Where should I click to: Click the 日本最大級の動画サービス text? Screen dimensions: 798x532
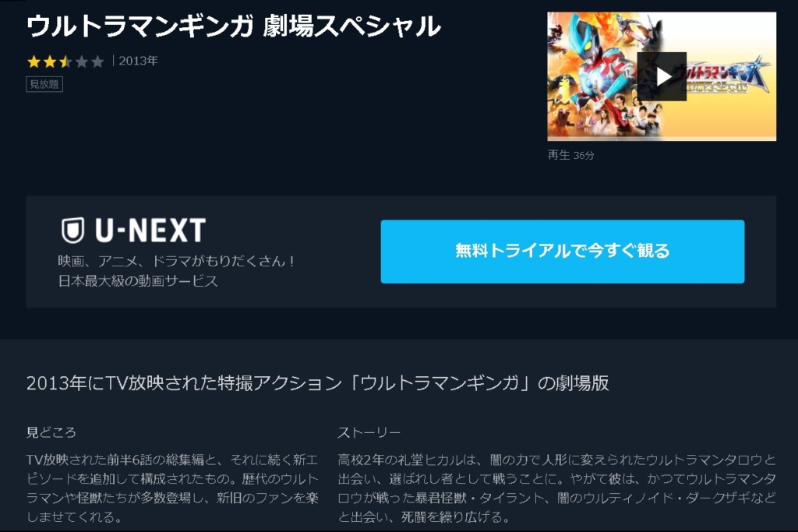tap(138, 280)
